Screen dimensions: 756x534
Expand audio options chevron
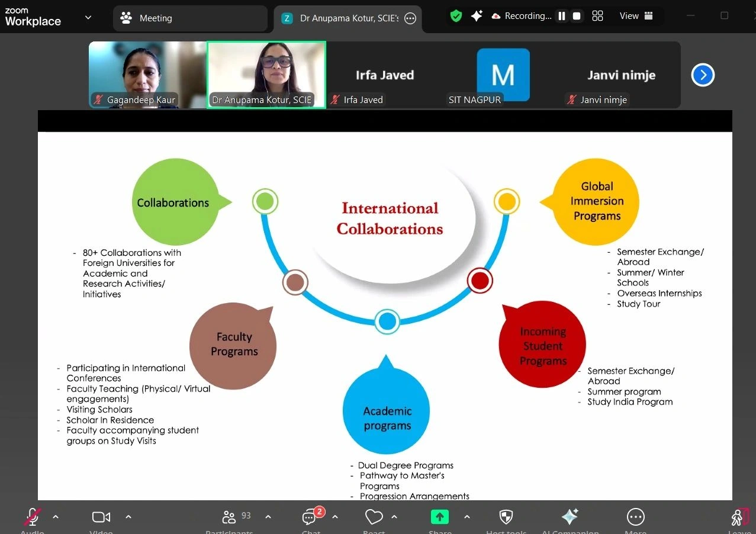click(56, 517)
